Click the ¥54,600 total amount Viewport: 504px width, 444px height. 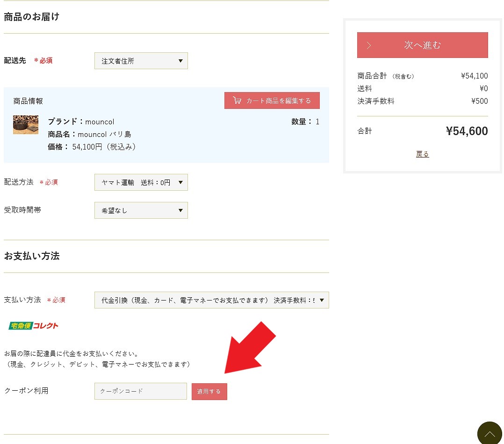467,131
